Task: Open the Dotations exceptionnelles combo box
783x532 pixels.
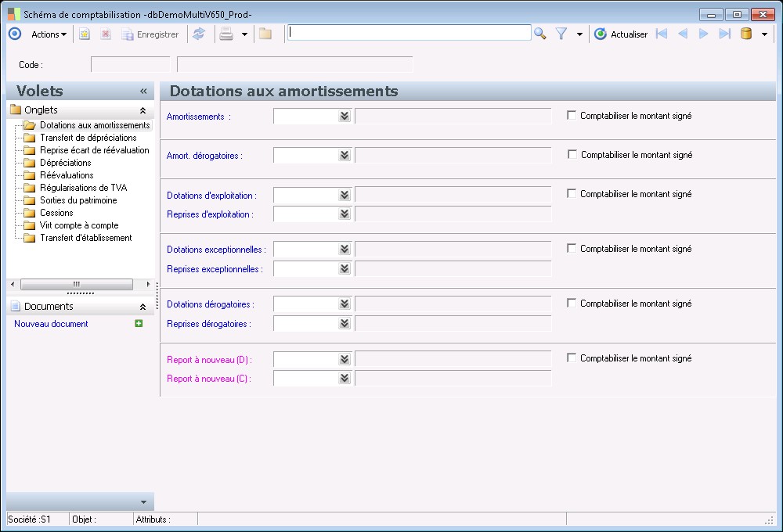Action: tap(345, 249)
